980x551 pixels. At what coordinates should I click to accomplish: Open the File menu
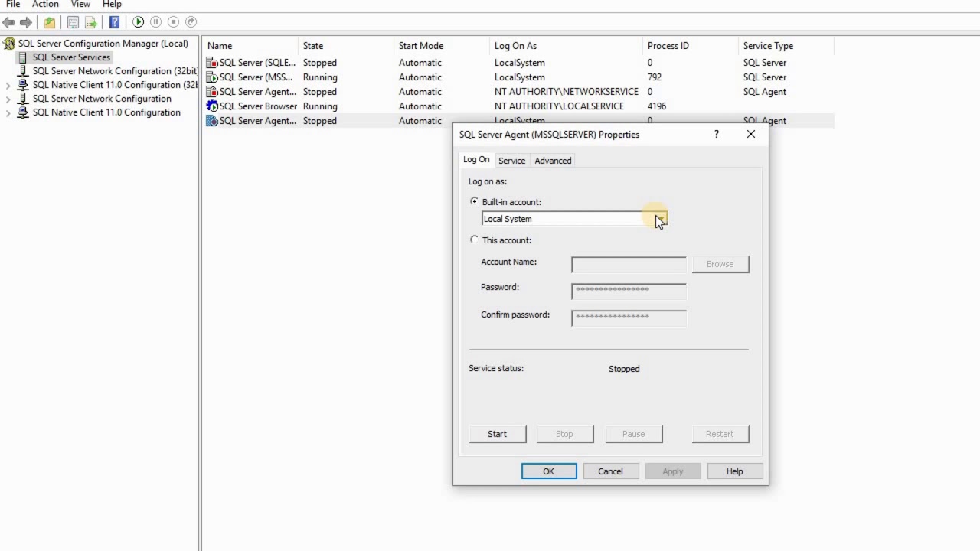(13, 5)
